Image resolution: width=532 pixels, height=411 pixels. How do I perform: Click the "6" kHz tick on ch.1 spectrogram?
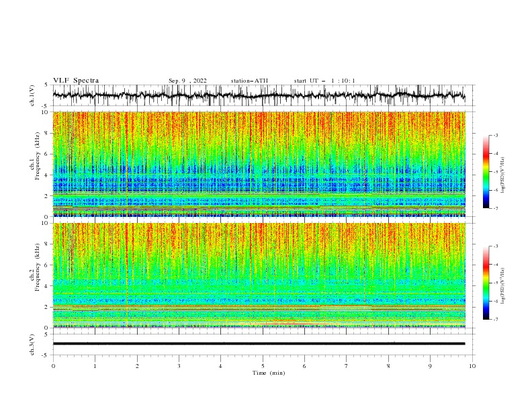[x=47, y=154]
